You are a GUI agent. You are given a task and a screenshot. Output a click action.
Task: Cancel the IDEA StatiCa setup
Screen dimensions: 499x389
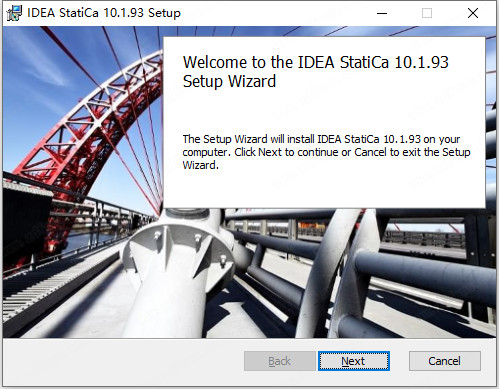pyautogui.click(x=445, y=361)
